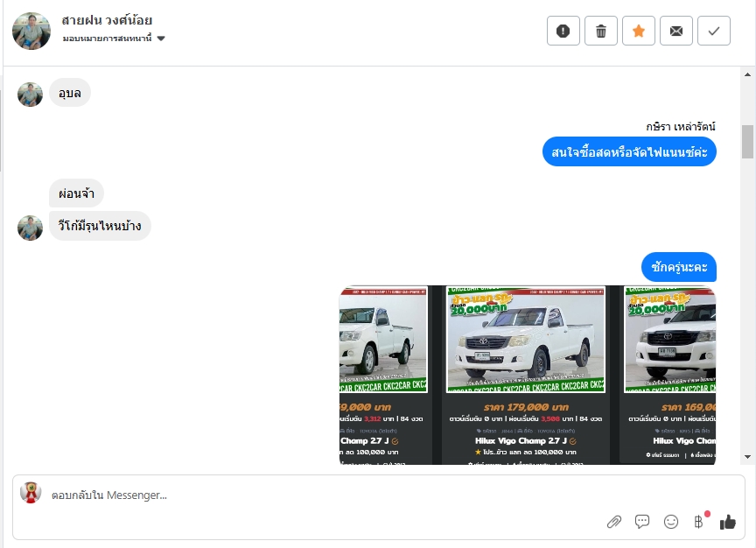Open สายฝน วงศ์น้อย profile picture in header
The height and width of the screenshot is (548, 756).
pos(31,32)
